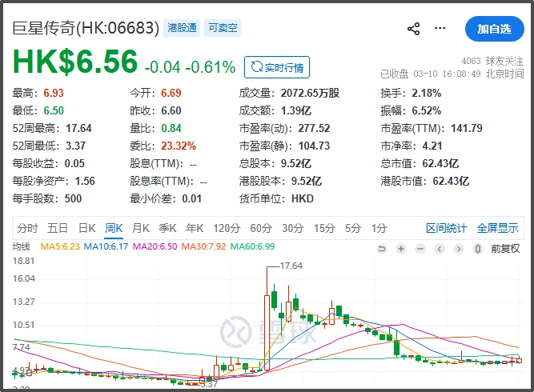
Task: Click the HK$6.56 price
Action: [x=75, y=62]
